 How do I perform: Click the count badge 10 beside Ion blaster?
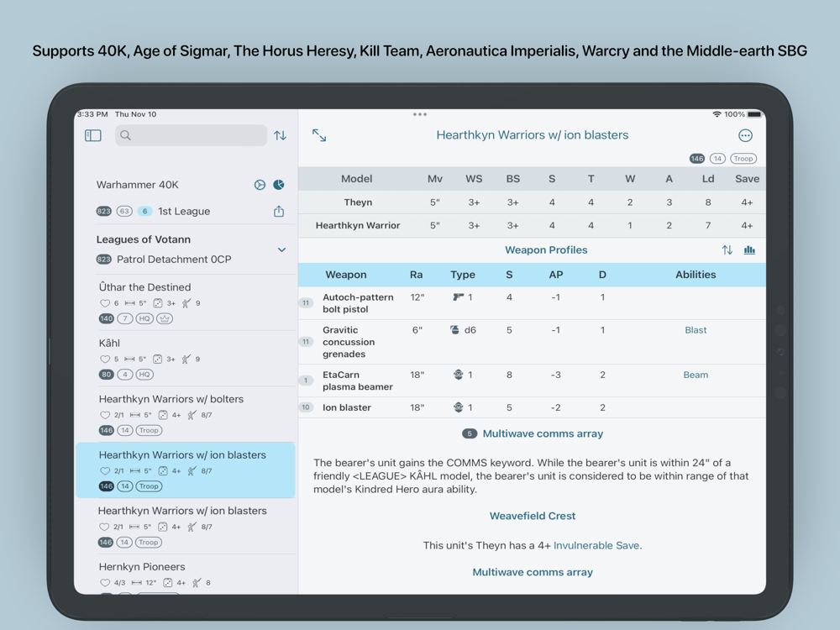306,407
